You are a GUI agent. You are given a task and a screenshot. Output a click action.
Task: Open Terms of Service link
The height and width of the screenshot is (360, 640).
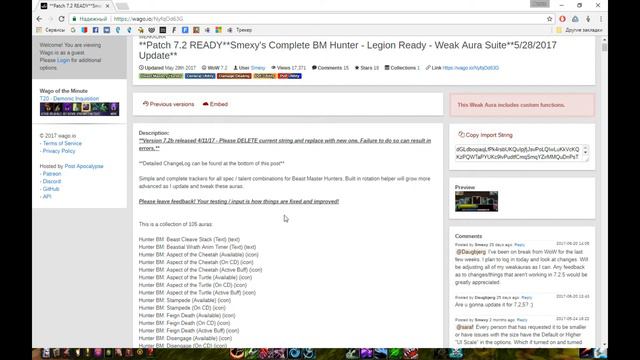click(62, 143)
